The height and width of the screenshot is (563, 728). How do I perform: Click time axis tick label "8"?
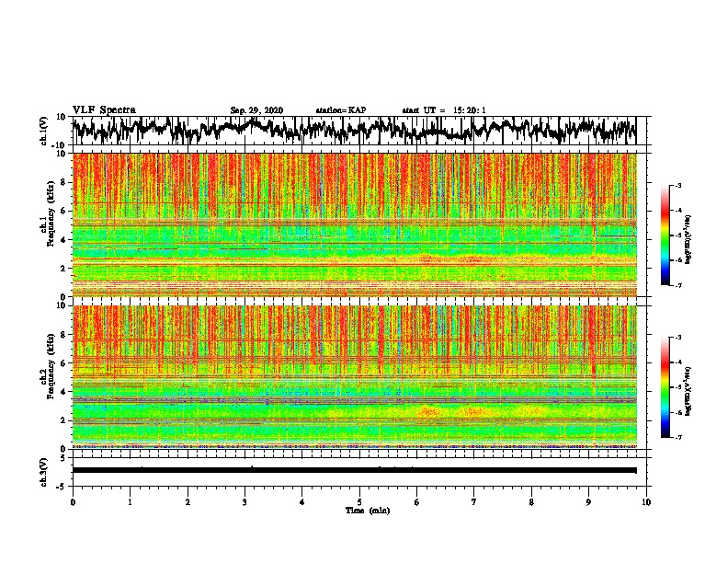click(x=531, y=502)
